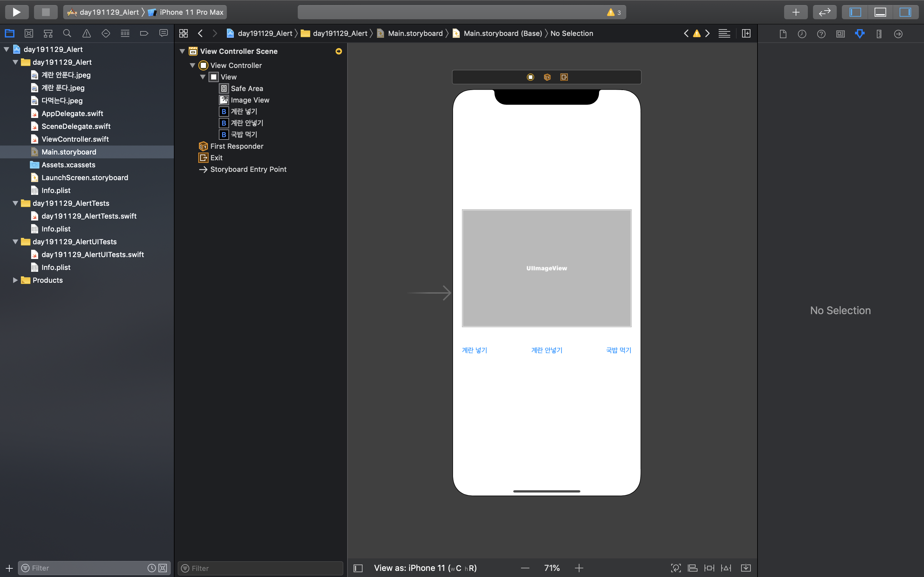
Task: Click the Add Editor on Right icon
Action: 746,34
